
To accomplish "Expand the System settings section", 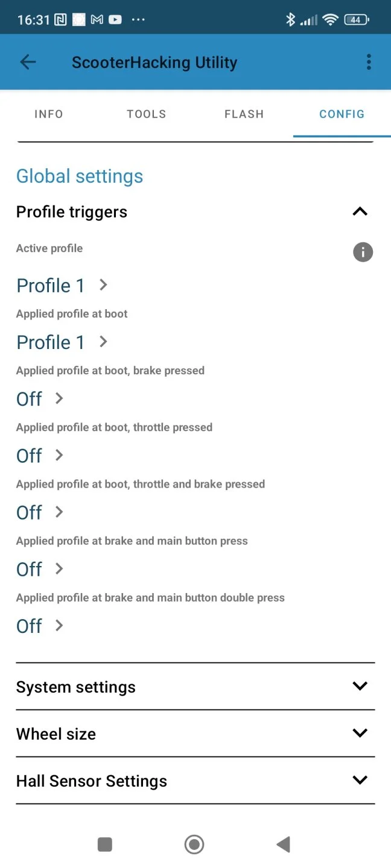I will [360, 687].
